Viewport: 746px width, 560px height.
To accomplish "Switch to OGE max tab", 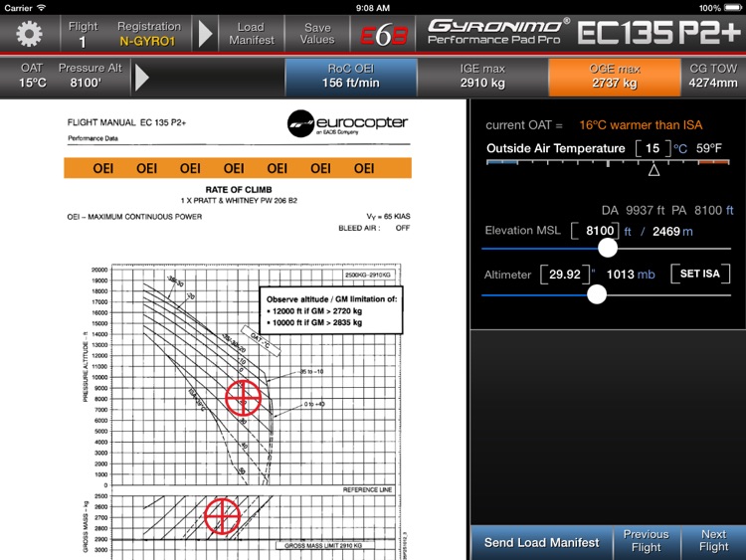I will click(615, 77).
